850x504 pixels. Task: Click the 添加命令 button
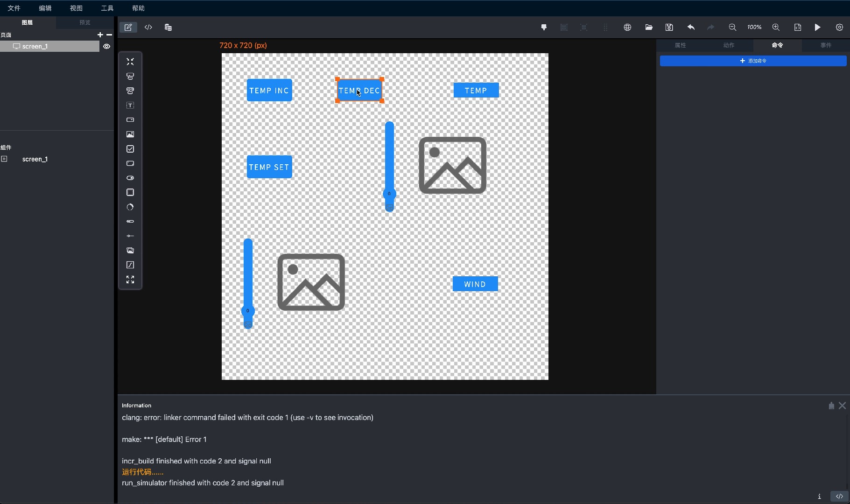click(753, 61)
